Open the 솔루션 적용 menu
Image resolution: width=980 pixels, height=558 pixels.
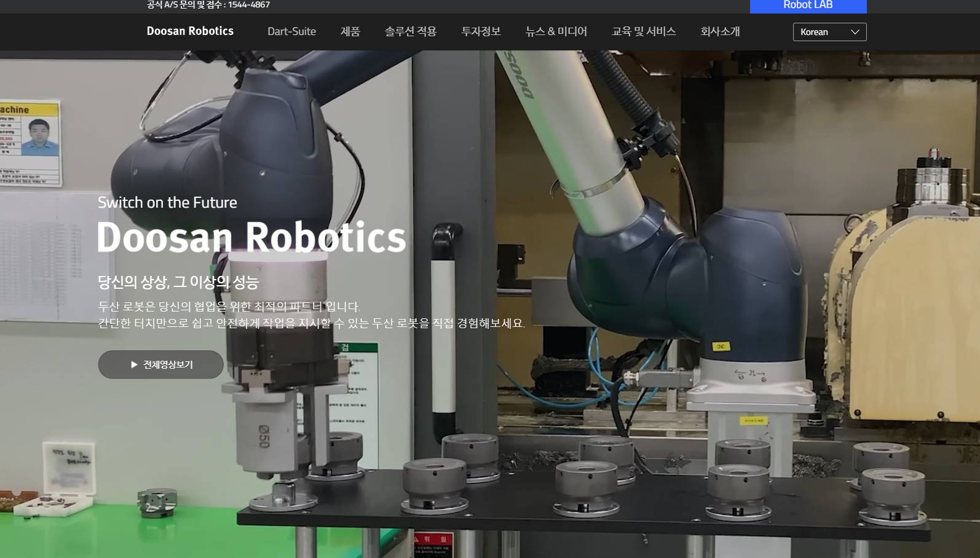coord(411,31)
